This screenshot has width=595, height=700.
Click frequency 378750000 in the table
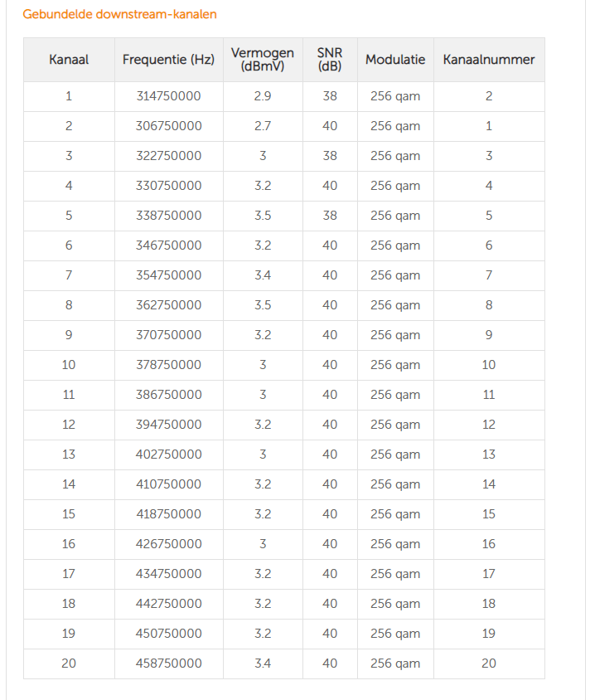(168, 365)
